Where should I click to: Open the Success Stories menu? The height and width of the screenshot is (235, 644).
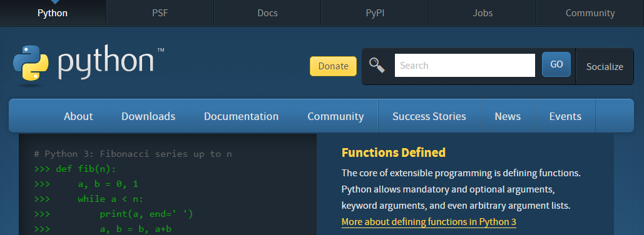point(429,116)
